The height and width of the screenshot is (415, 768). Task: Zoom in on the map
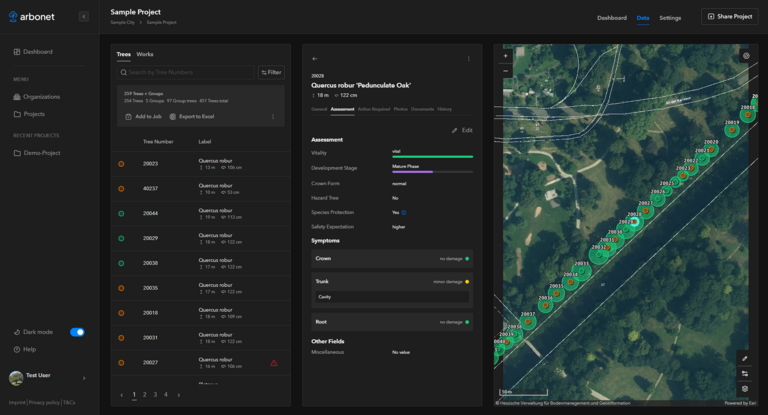(x=506, y=56)
